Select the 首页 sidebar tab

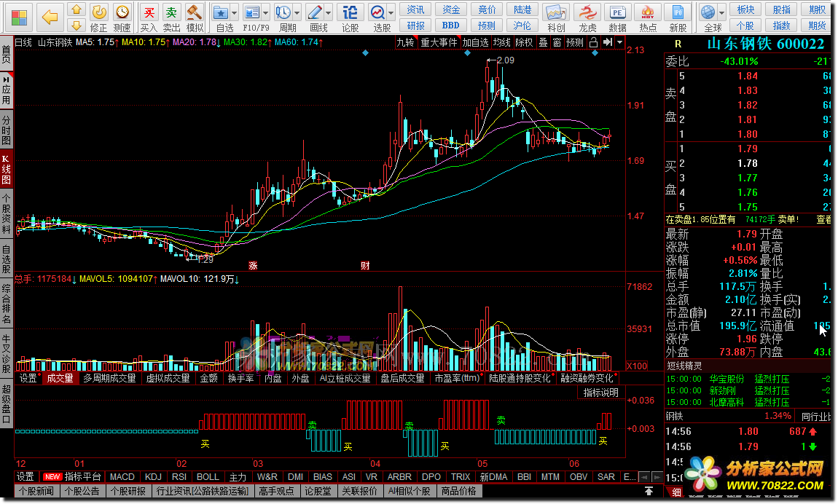pos(7,53)
